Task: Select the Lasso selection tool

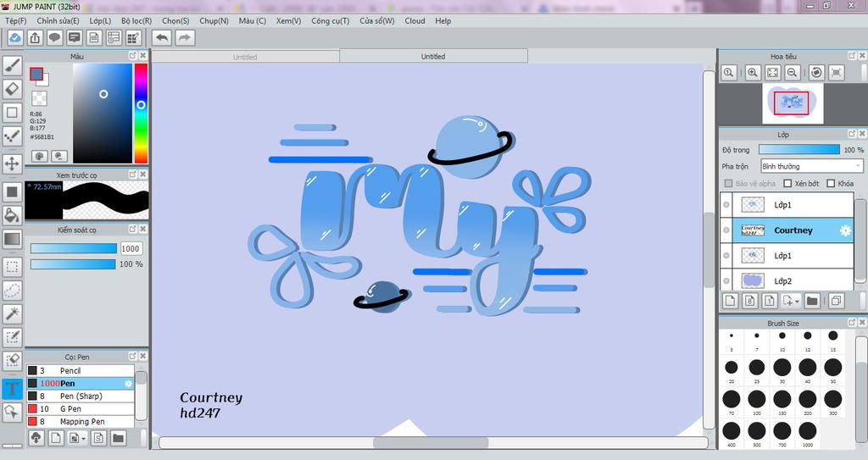Action: [12, 290]
